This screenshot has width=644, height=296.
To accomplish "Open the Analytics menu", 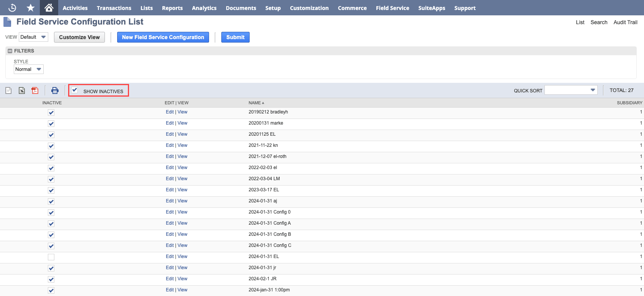I will [204, 8].
